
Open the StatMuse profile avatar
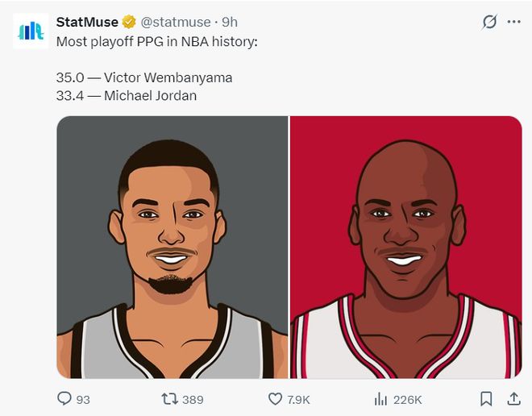pos(31,31)
